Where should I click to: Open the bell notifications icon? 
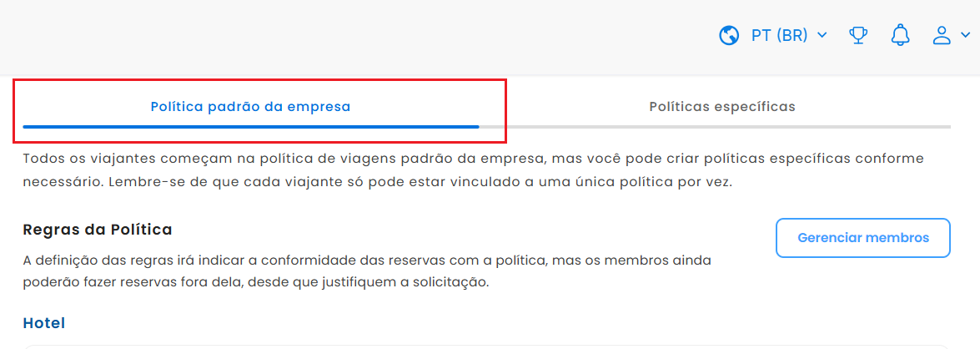point(900,35)
